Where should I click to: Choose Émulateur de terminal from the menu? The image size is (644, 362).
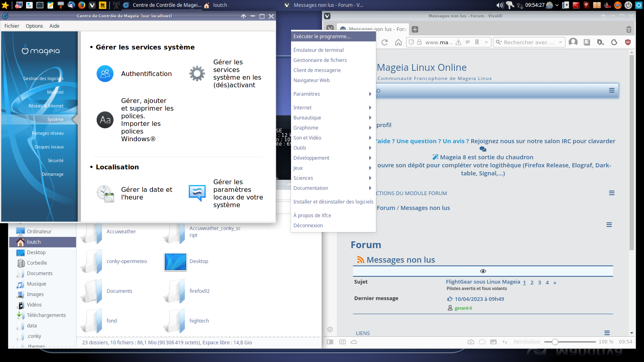[x=333, y=50]
